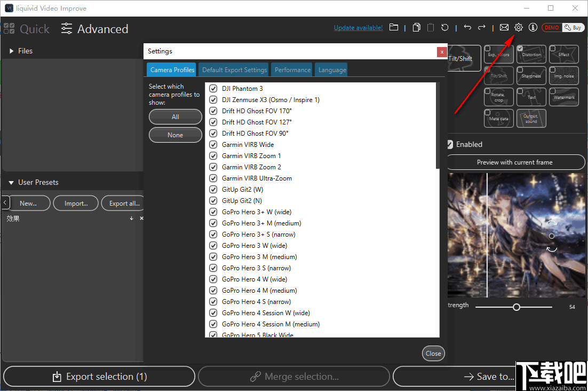
Task: Switch to Quick mode grid icon
Action: click(x=9, y=28)
